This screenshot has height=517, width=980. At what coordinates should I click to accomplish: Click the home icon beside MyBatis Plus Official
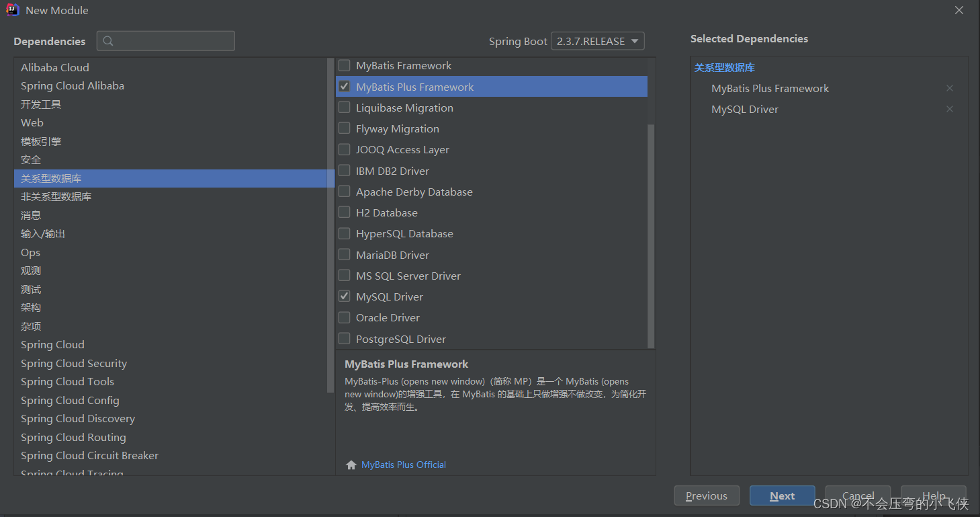pyautogui.click(x=351, y=465)
